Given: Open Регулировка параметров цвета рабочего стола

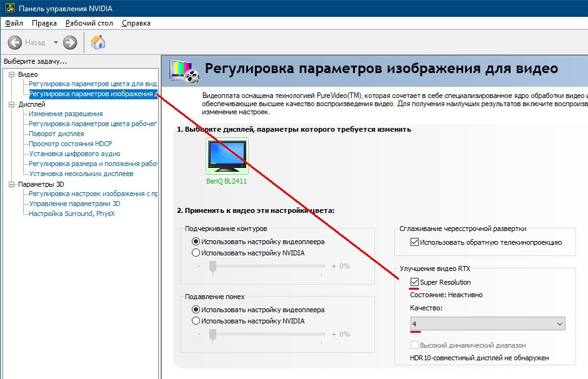Looking at the screenshot, I should [x=93, y=124].
